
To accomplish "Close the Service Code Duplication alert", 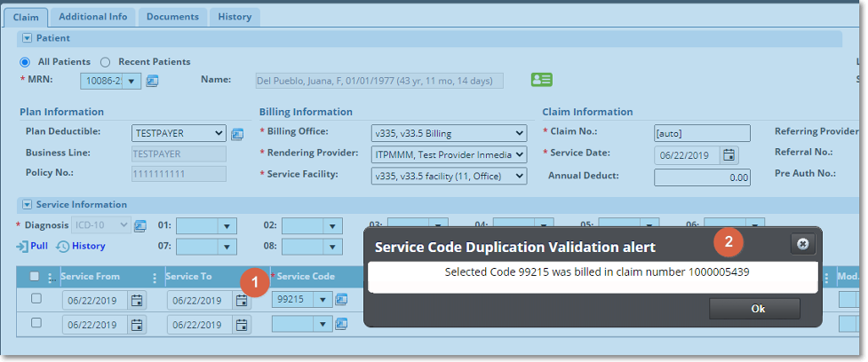I will (x=802, y=243).
